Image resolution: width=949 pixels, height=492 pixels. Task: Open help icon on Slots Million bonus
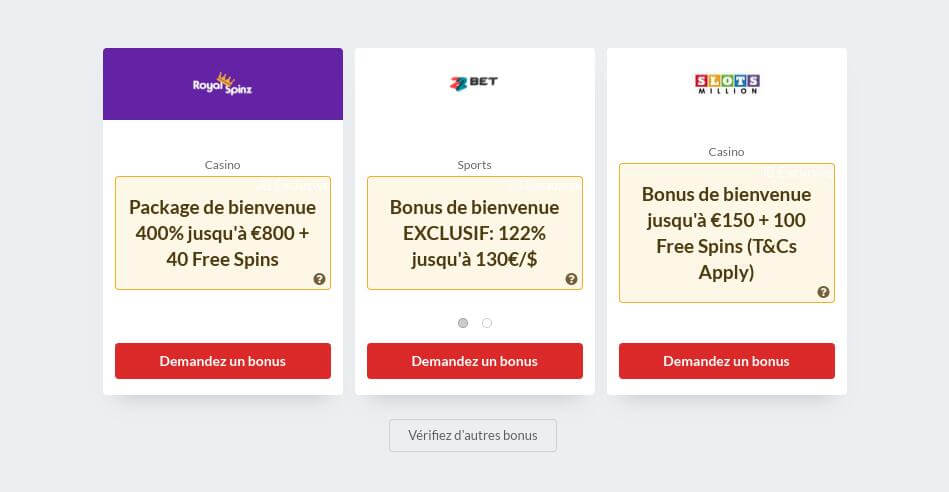[823, 292]
